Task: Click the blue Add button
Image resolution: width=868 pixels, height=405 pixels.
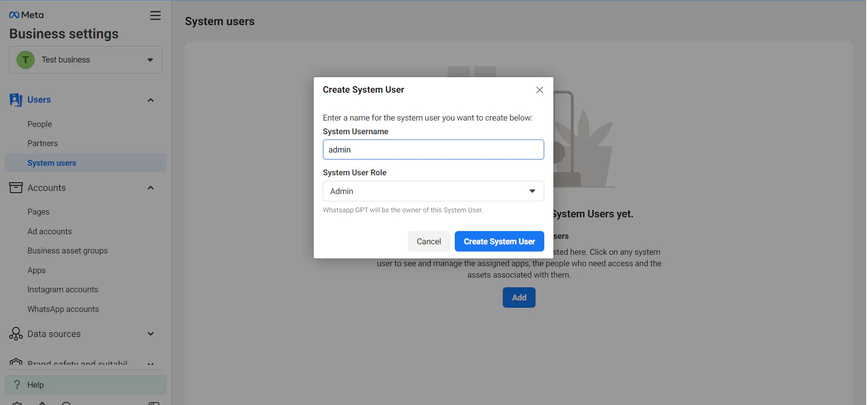Action: click(x=519, y=298)
